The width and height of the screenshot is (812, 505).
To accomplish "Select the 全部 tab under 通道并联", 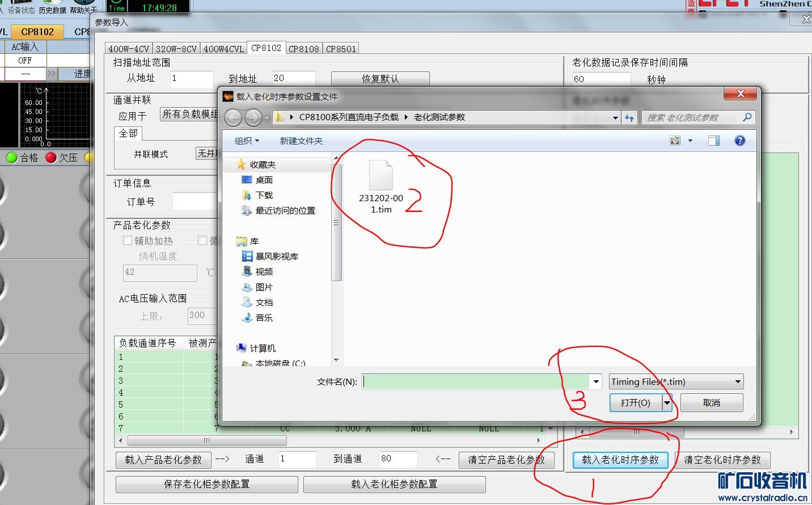I will 129,133.
